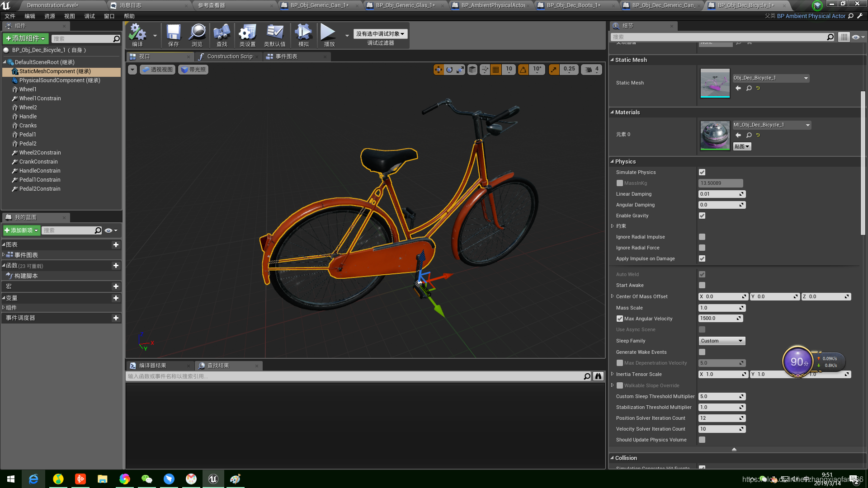This screenshot has height=488, width=868.
Task: Open the Sleep Family Custom dropdown
Action: coord(722,341)
